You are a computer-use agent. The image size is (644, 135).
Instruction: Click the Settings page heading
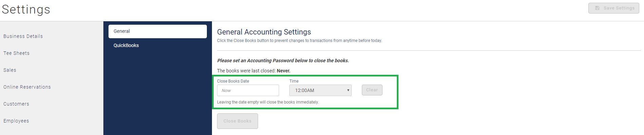26,9
